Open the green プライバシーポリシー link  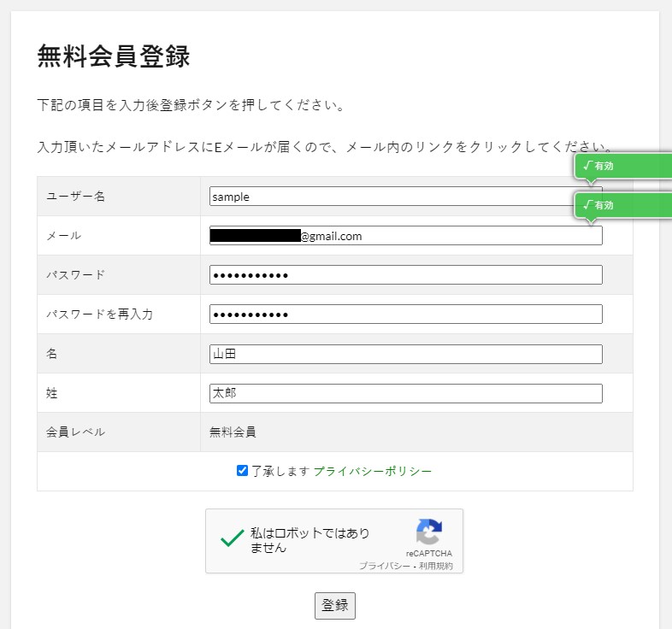coord(373,471)
